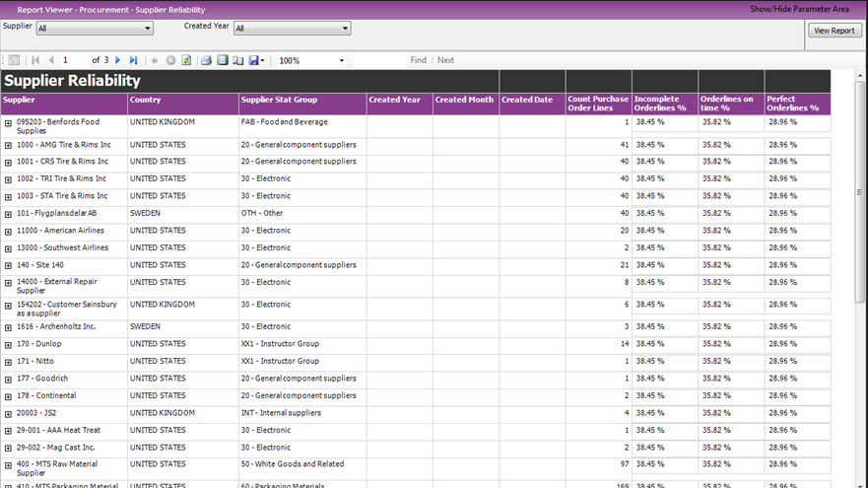Refresh the report

pyautogui.click(x=186, y=60)
